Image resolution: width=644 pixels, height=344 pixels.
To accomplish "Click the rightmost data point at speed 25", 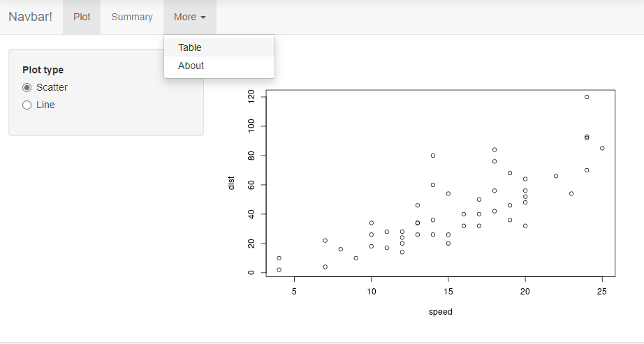I will [602, 148].
